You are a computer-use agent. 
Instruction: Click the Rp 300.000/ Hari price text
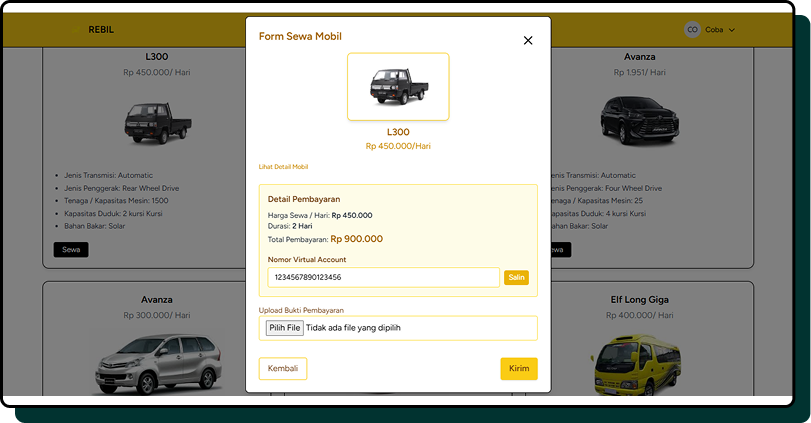(x=157, y=315)
